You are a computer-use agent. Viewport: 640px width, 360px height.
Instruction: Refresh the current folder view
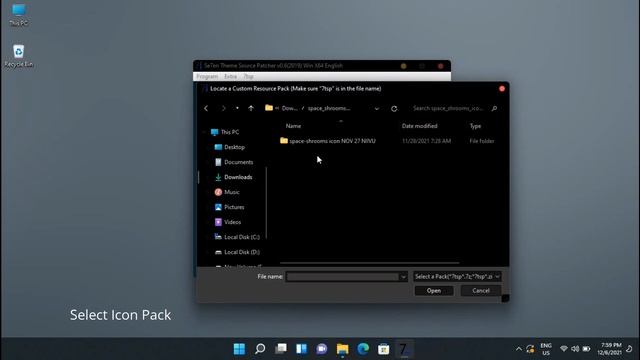pyautogui.click(x=394, y=109)
